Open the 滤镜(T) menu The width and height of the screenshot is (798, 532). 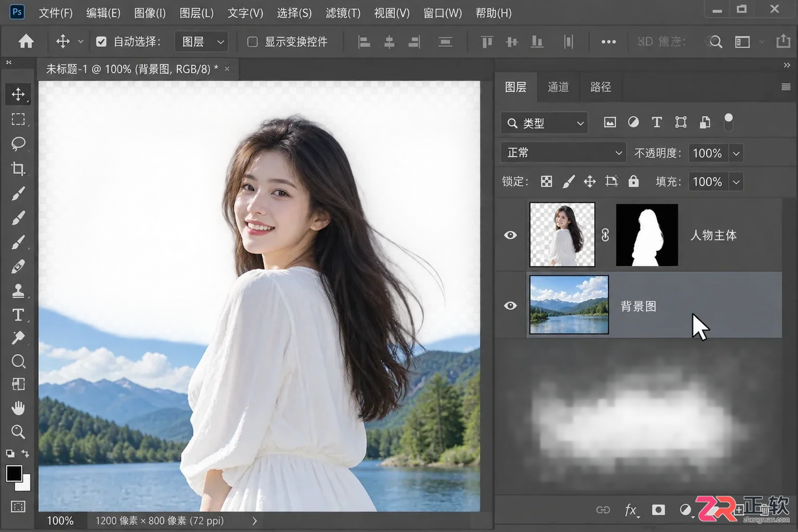[x=343, y=13]
